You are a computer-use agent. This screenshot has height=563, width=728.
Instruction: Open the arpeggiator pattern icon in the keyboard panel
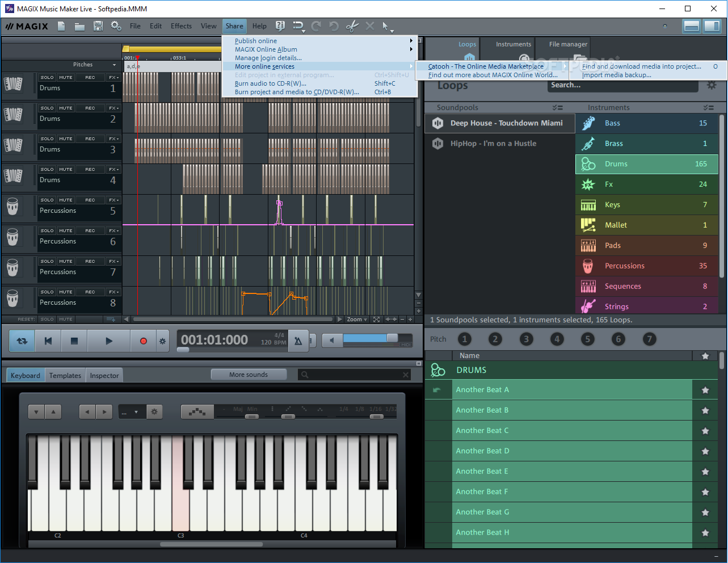197,412
